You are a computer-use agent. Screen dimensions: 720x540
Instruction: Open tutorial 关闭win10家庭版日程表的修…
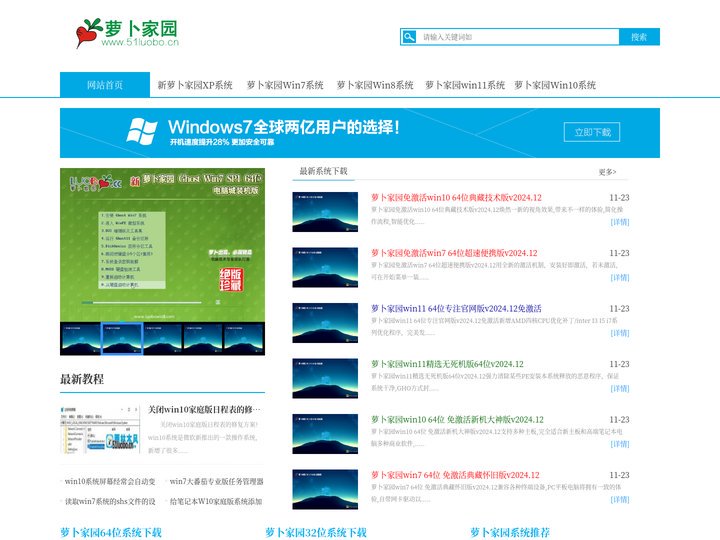[x=204, y=410]
